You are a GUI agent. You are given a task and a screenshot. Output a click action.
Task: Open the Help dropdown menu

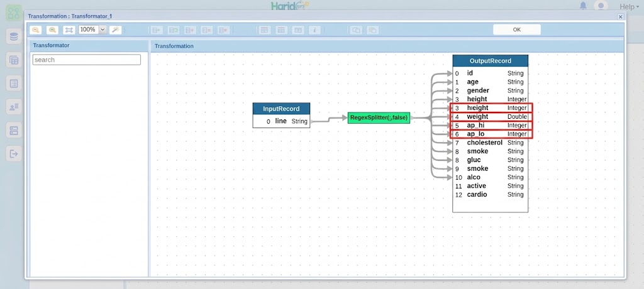[x=629, y=6]
